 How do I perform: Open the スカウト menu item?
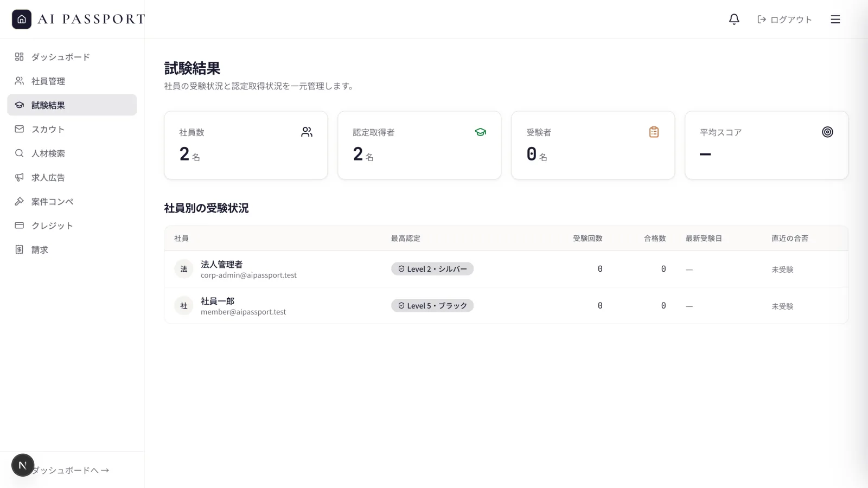point(72,129)
